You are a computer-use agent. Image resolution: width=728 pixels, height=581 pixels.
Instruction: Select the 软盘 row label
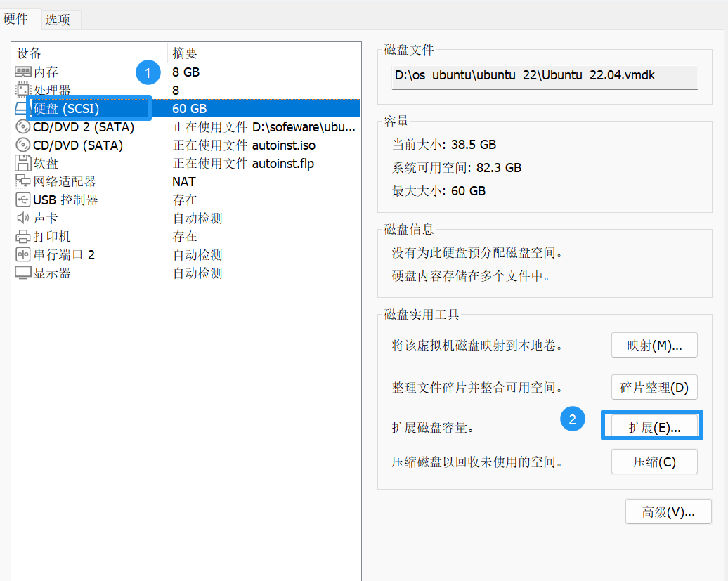coord(46,164)
